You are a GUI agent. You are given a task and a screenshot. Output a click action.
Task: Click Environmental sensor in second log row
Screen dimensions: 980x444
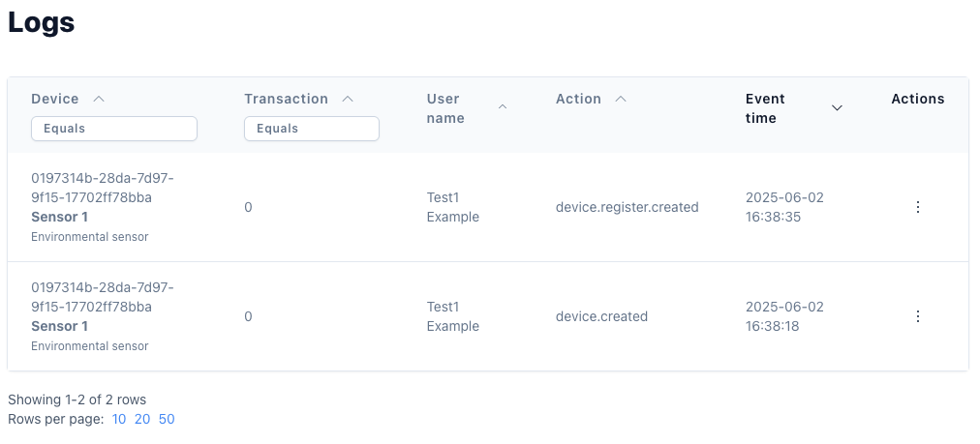pos(90,346)
